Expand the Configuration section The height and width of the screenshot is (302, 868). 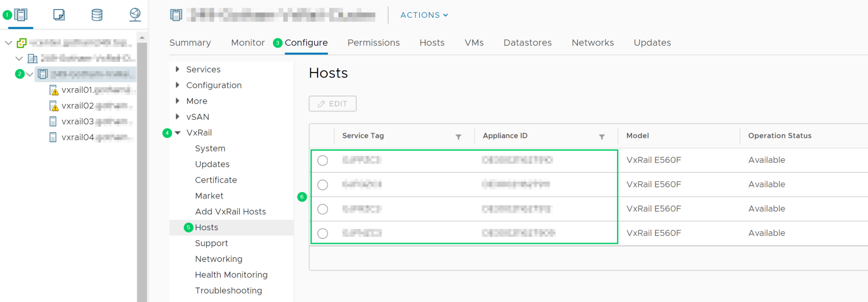point(178,85)
